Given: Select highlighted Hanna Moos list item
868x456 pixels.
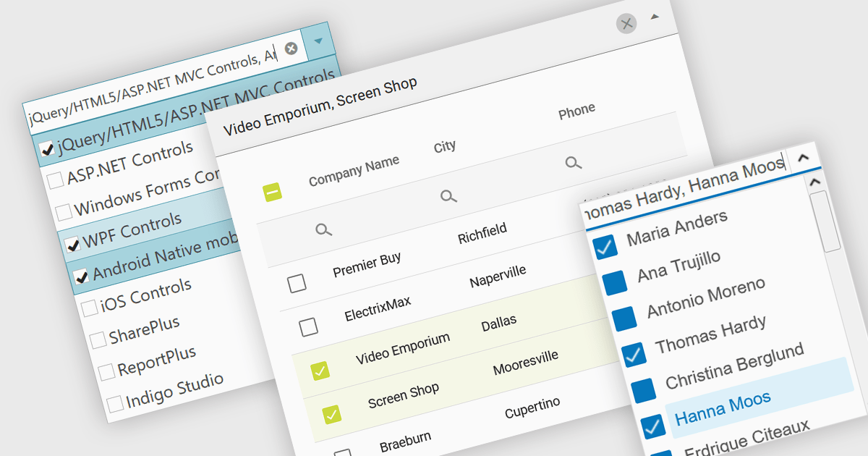Looking at the screenshot, I should [760, 397].
